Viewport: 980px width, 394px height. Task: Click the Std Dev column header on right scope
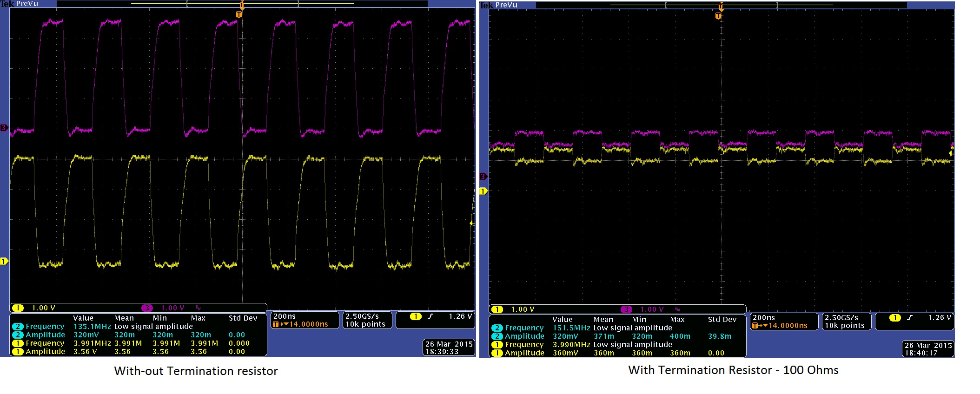[x=722, y=320]
